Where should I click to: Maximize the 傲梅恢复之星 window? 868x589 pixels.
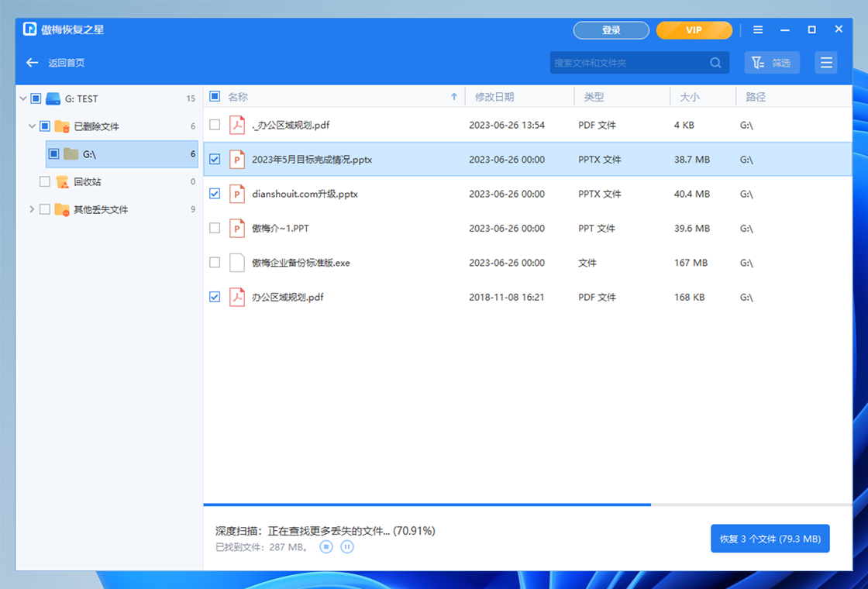pos(811,30)
